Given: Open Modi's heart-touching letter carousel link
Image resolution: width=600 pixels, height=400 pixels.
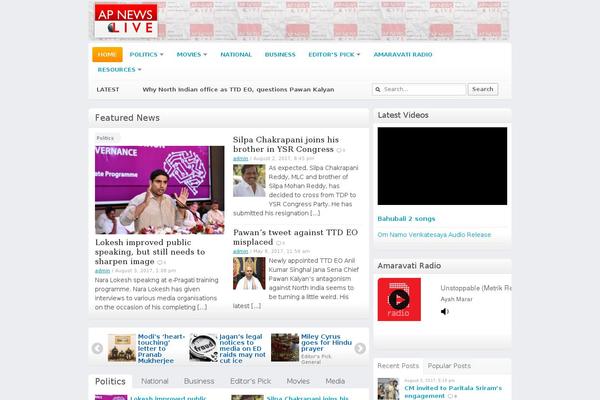Looking at the screenshot, I should [161, 348].
